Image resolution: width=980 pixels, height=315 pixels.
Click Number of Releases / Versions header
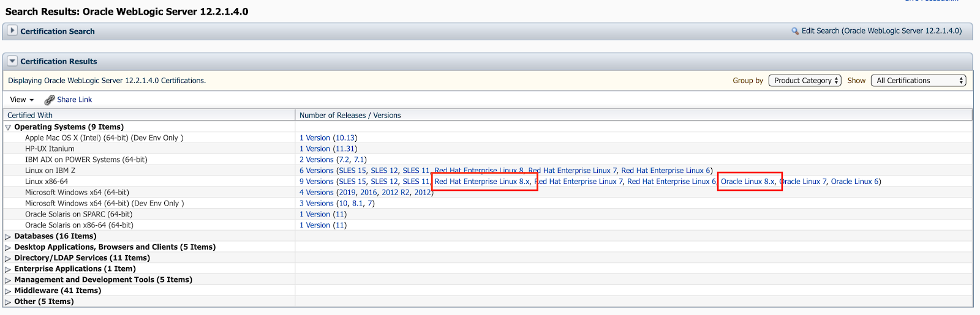[350, 115]
